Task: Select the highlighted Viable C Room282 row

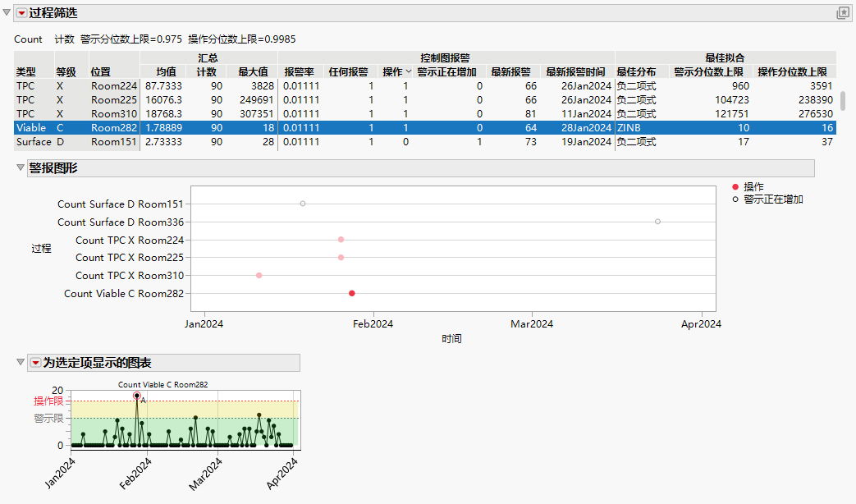Action: tap(425, 128)
